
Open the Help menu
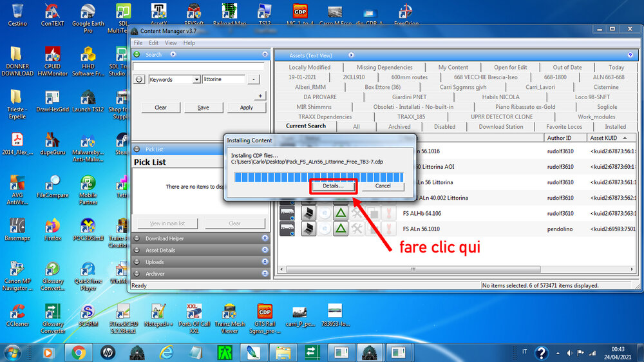189,43
